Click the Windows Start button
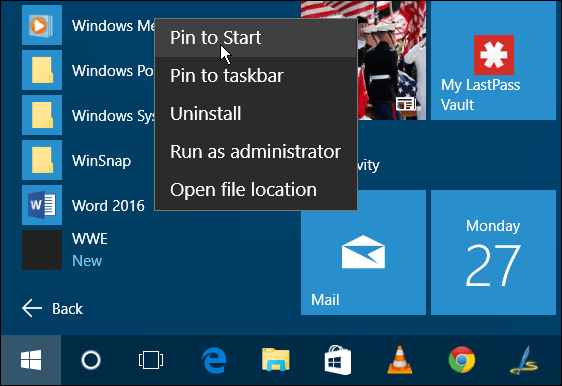Screen dimensions: 562x386 coord(31,360)
